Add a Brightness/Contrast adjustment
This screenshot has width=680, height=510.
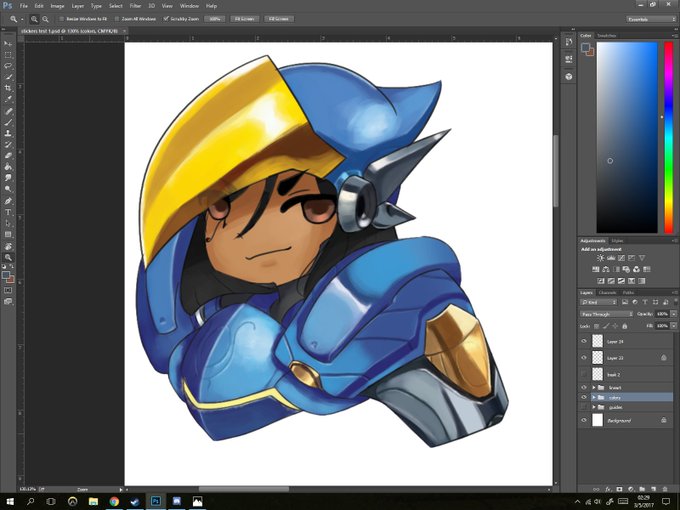click(x=601, y=258)
